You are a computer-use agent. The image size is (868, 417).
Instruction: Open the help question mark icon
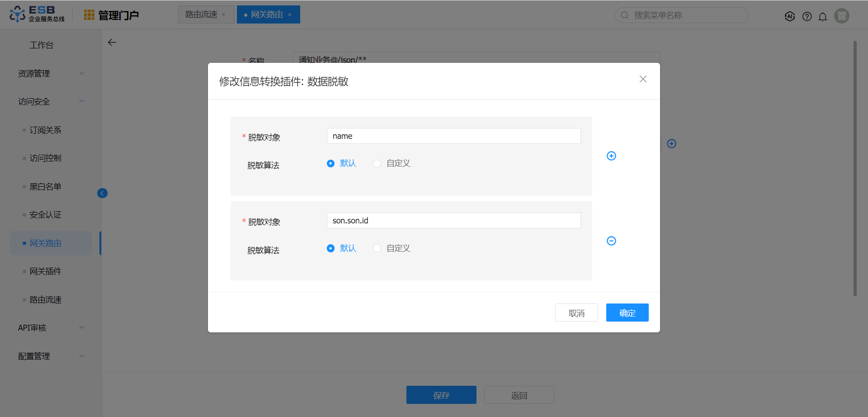point(807,16)
